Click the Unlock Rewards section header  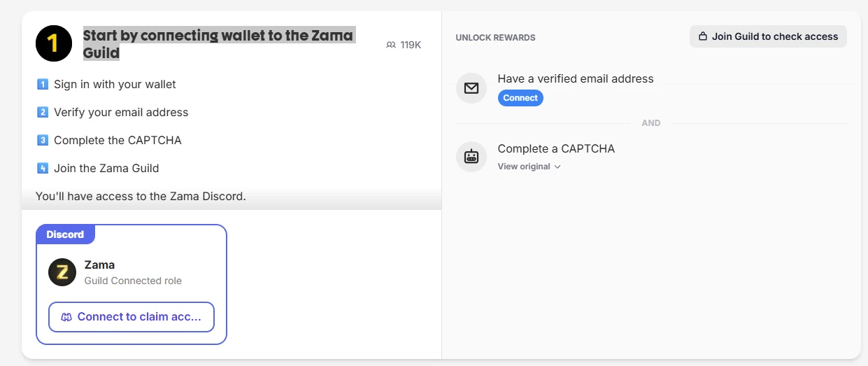(495, 37)
